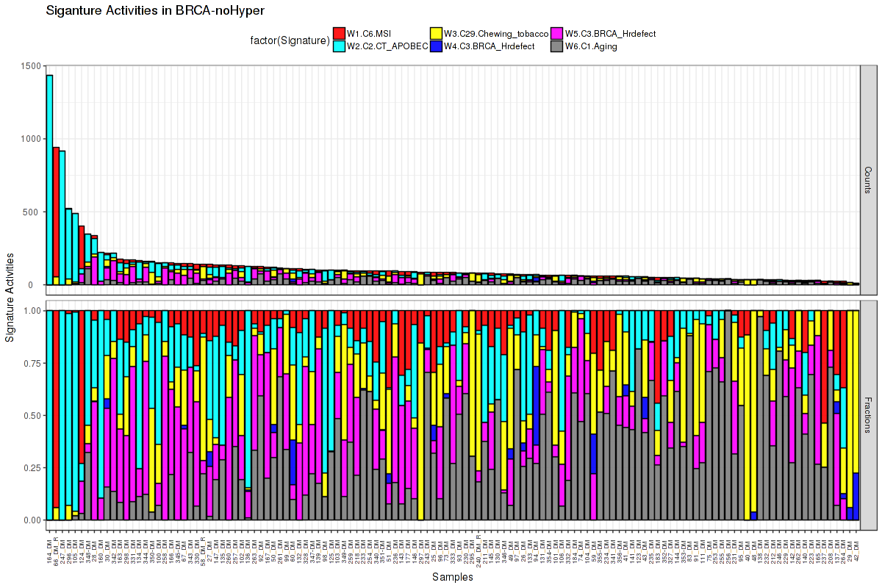Click the Samples x-axis title
The width and height of the screenshot is (882, 588).
tap(453, 578)
